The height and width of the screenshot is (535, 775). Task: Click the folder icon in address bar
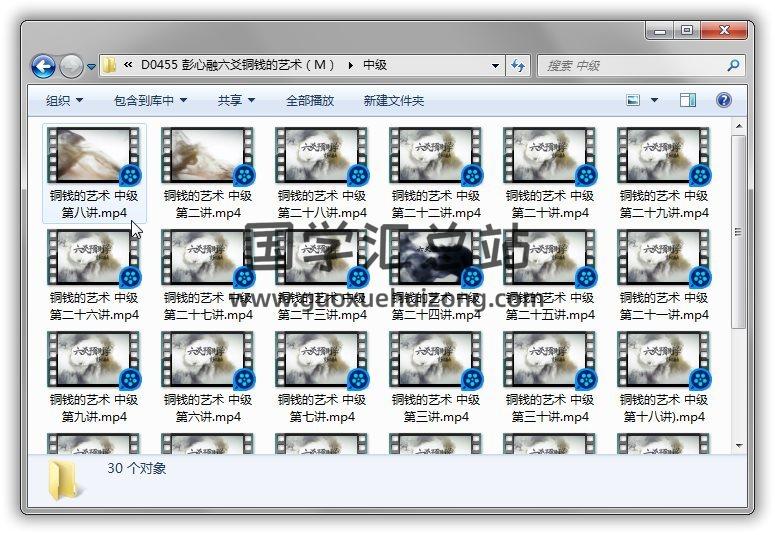[x=109, y=65]
